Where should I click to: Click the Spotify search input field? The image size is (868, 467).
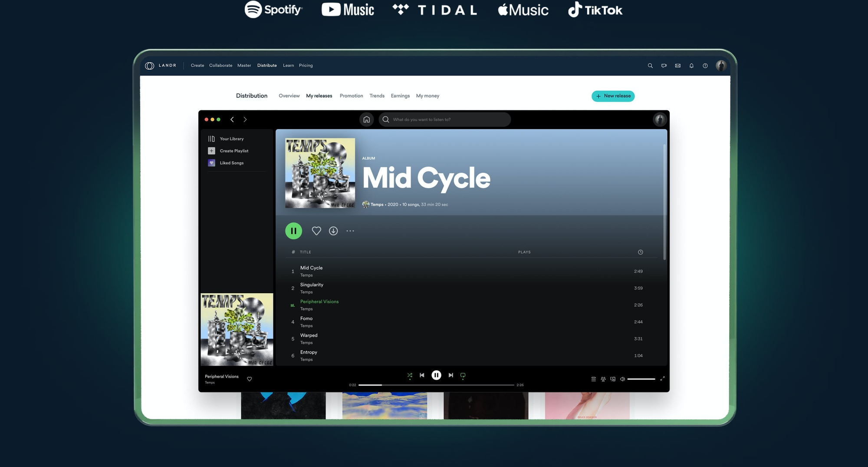445,119
